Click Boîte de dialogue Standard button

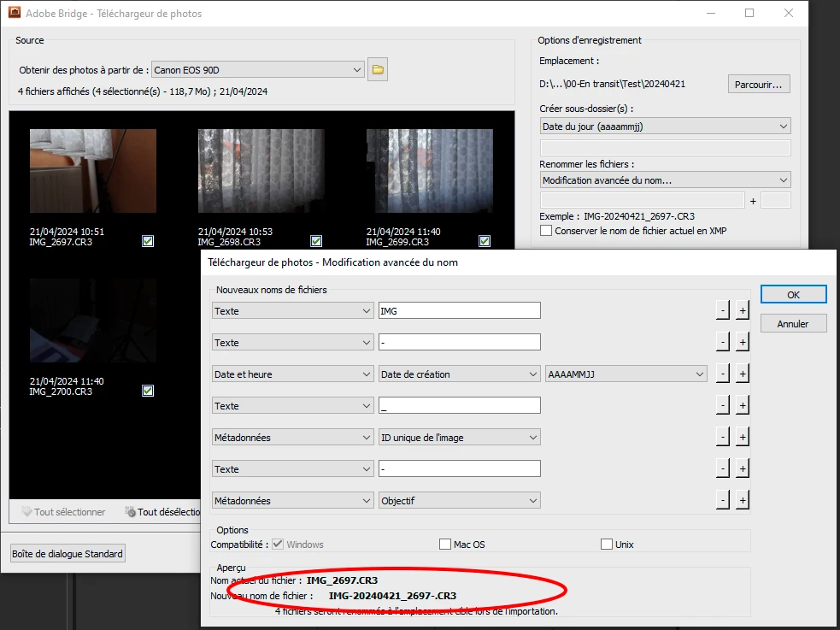pyautogui.click(x=68, y=553)
